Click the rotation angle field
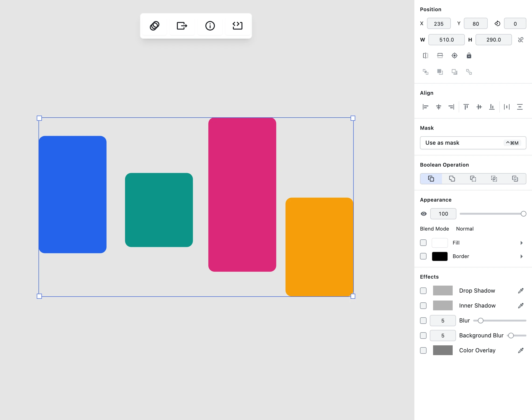This screenshot has width=532, height=420. pyautogui.click(x=515, y=24)
